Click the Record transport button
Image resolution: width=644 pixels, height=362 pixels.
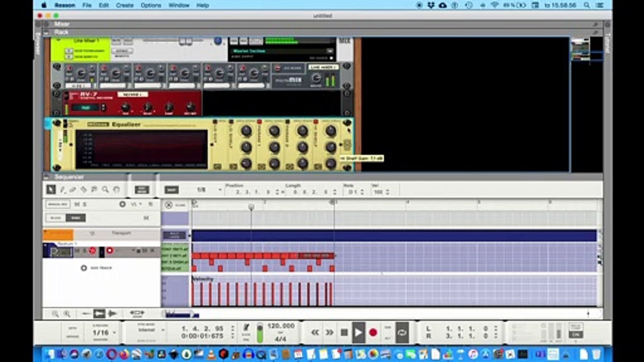tap(373, 332)
